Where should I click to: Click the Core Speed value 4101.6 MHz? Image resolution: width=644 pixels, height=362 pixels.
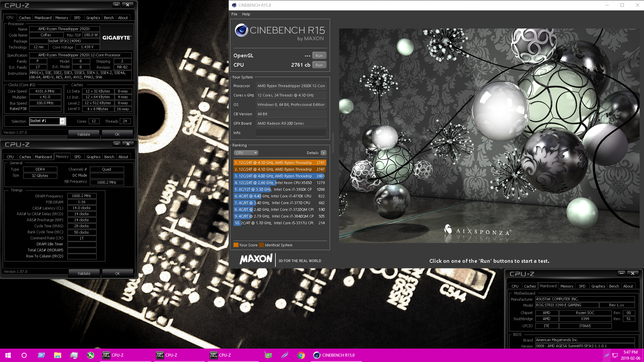(45, 91)
